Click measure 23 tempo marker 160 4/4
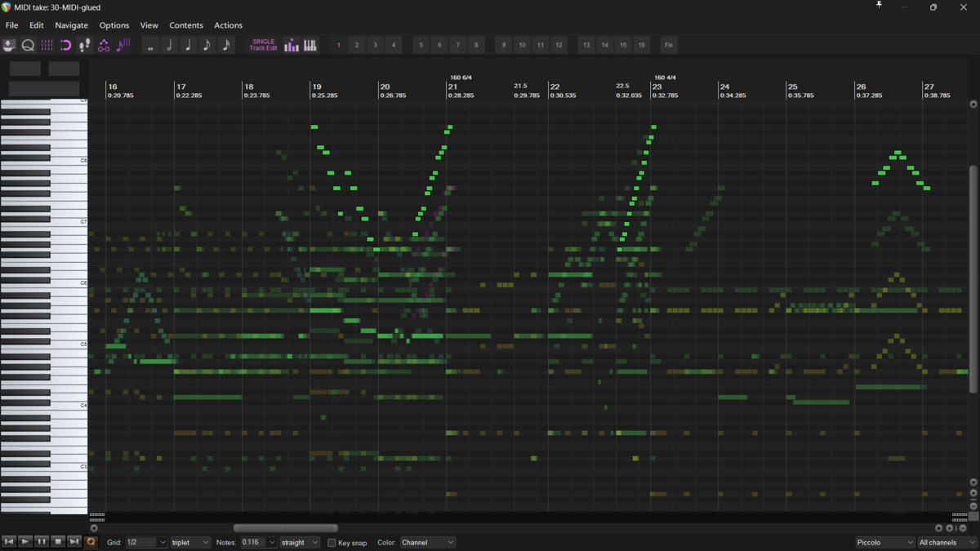 click(665, 78)
